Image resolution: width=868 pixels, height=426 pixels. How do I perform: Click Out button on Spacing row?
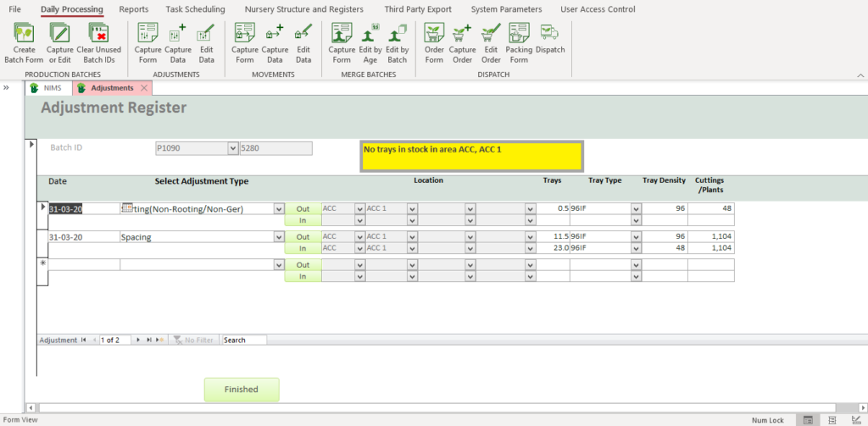click(x=303, y=237)
